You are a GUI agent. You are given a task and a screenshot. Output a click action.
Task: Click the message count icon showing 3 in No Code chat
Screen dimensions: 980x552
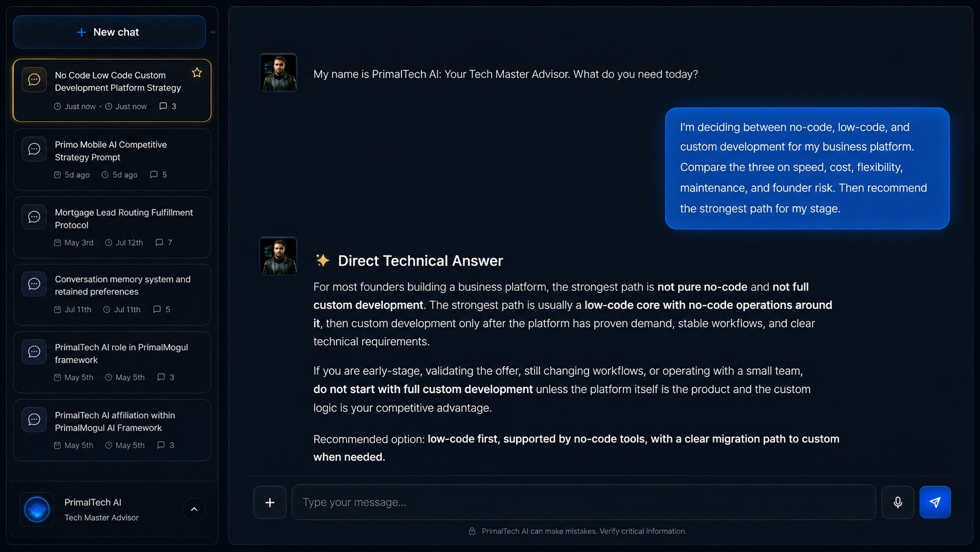163,106
